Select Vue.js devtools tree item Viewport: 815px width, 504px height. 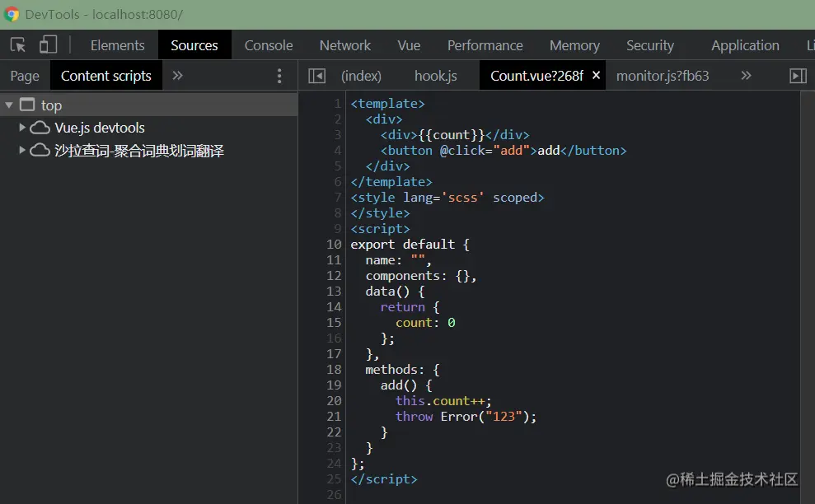tap(99, 128)
